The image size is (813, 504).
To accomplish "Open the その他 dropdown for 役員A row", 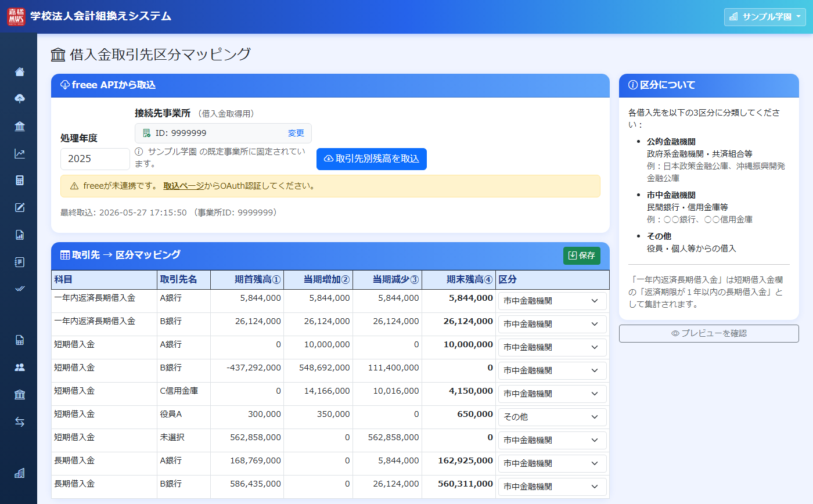I will click(552, 417).
